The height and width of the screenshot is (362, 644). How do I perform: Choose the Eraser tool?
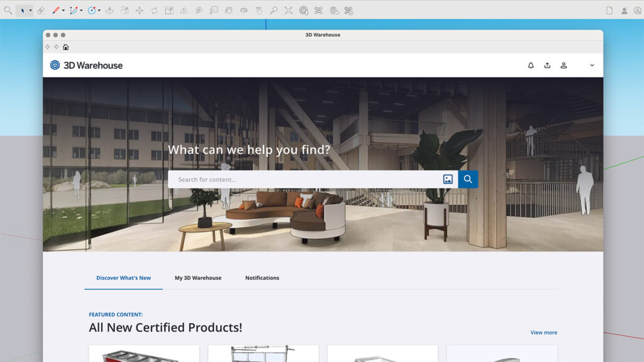pos(41,10)
